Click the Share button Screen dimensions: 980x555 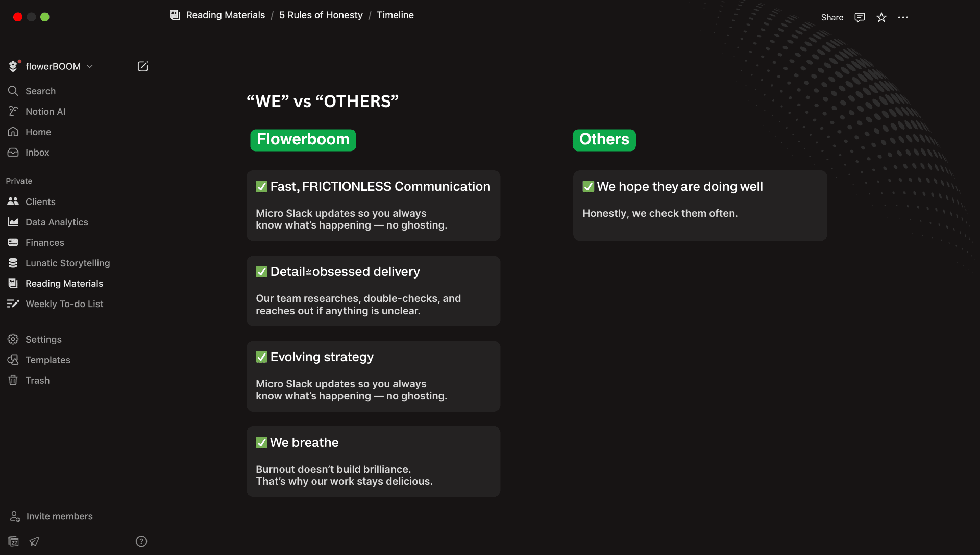click(x=832, y=17)
